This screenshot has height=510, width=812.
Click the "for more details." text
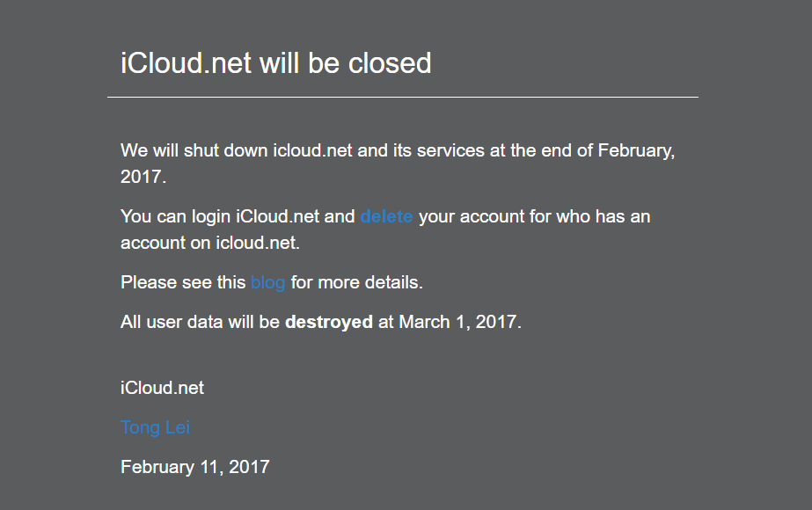357,282
